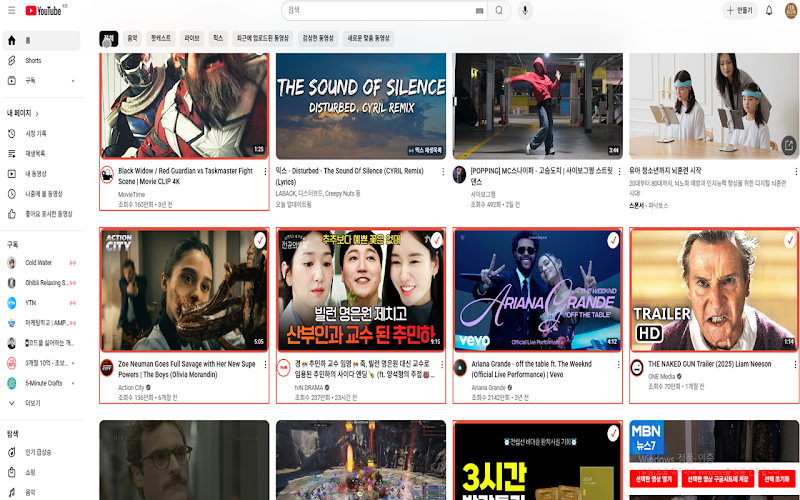Select the 최근에 업로드된 동영상 chip

[262, 39]
